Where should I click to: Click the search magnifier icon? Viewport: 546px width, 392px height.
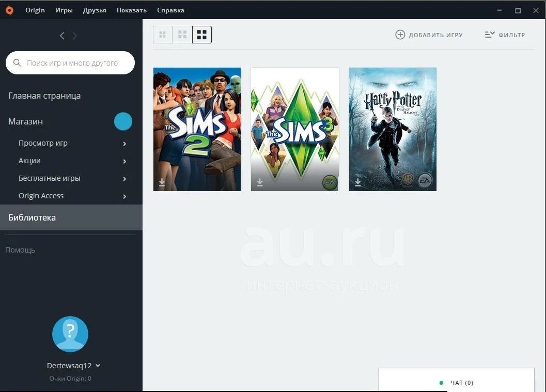point(17,62)
